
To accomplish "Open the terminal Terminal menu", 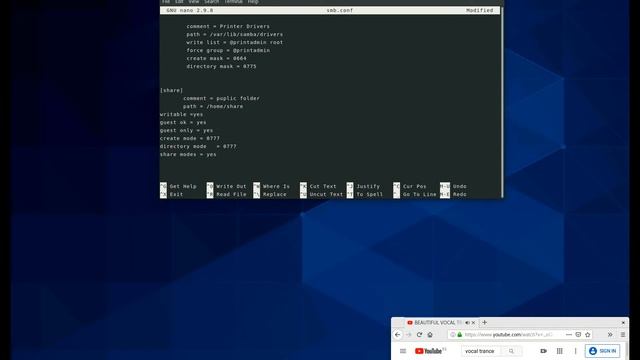I will (x=234, y=2).
